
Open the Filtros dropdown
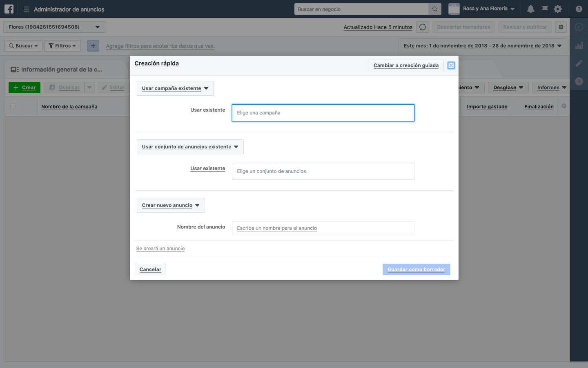pos(62,46)
